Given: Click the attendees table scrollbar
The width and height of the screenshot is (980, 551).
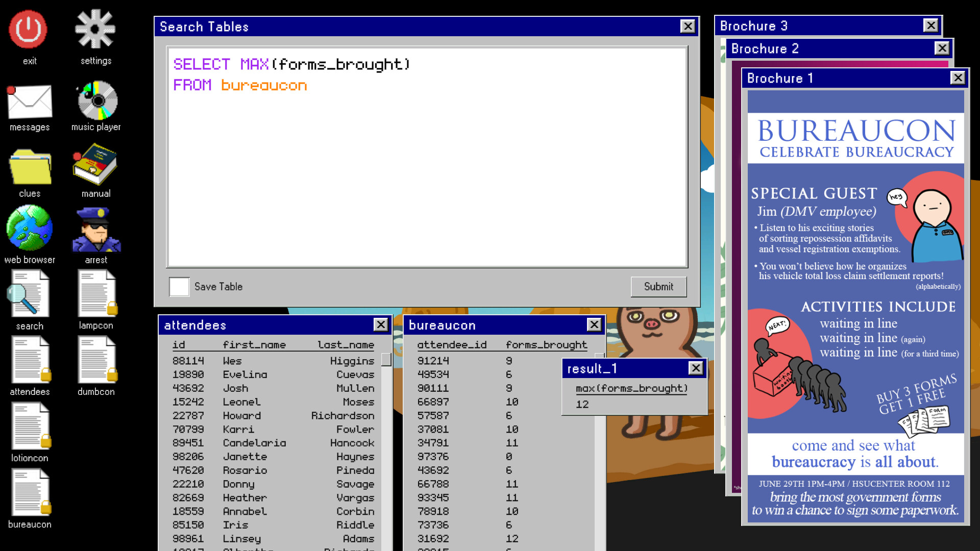Looking at the screenshot, I should 386,360.
